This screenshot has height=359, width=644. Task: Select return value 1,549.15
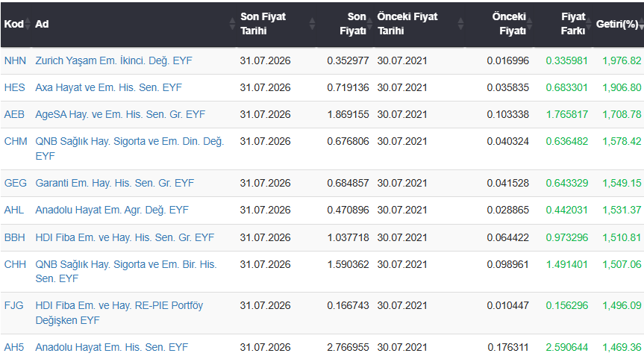click(622, 183)
